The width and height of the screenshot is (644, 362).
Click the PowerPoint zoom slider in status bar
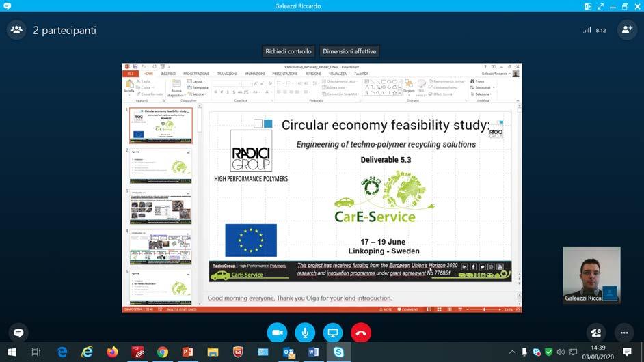click(484, 309)
